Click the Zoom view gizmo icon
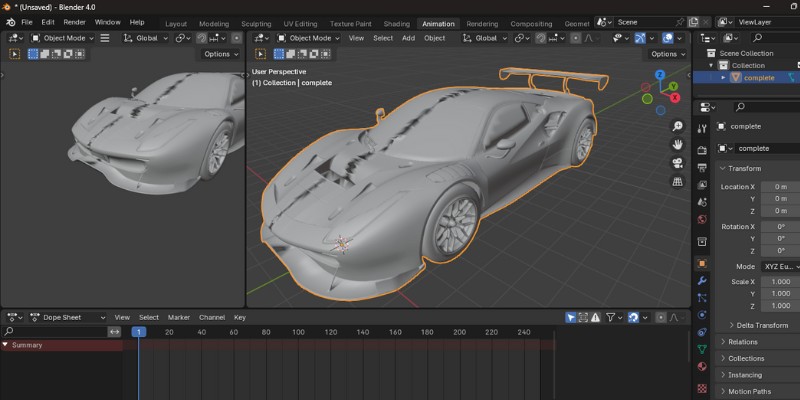 tap(678, 127)
